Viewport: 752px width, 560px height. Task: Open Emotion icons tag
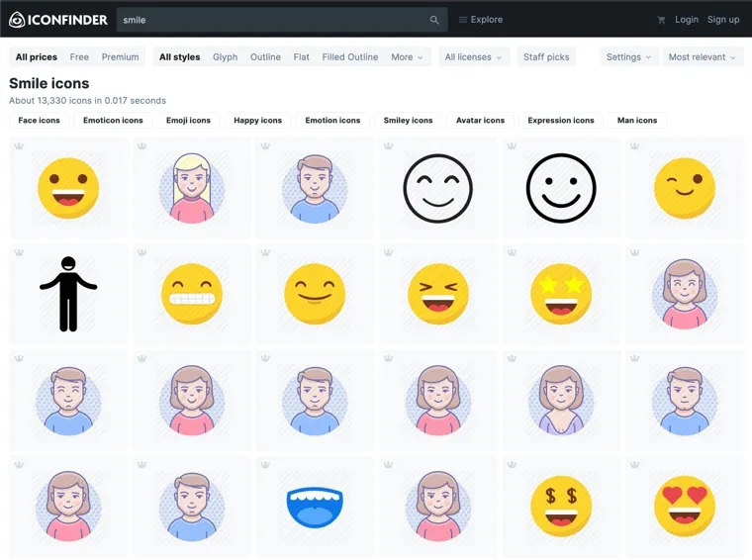coord(332,121)
